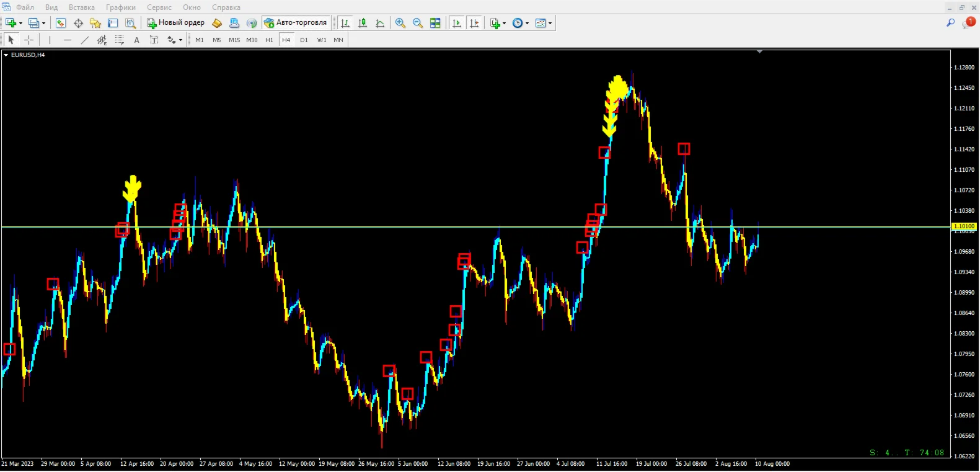The height and width of the screenshot is (472, 980).
Task: Click the cloud virtual hosting icon
Action: (x=234, y=23)
